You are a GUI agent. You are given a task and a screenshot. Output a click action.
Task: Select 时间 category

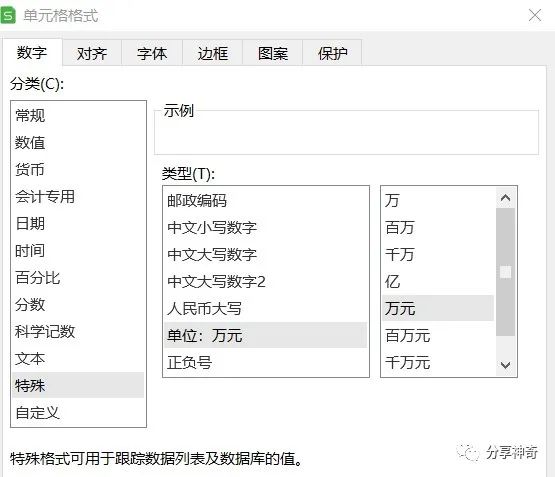point(78,251)
